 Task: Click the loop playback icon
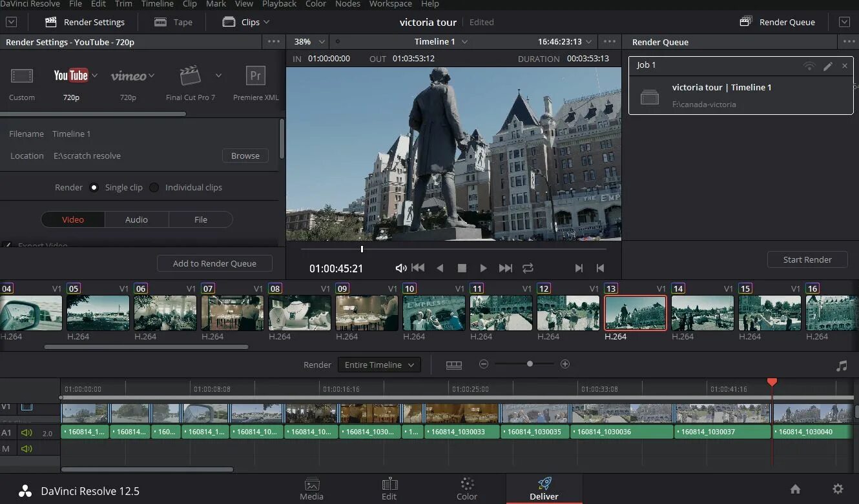click(528, 268)
